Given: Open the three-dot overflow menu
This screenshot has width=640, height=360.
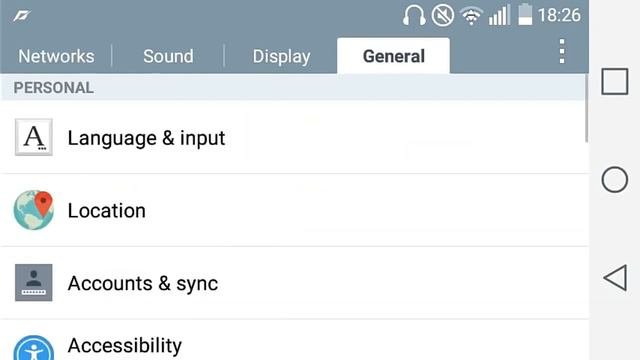Looking at the screenshot, I should (x=562, y=51).
